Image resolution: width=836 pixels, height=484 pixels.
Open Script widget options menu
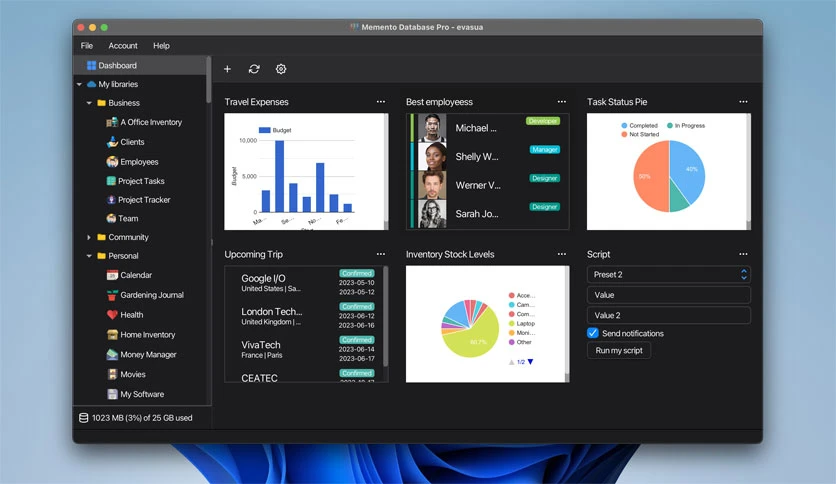tap(743, 254)
